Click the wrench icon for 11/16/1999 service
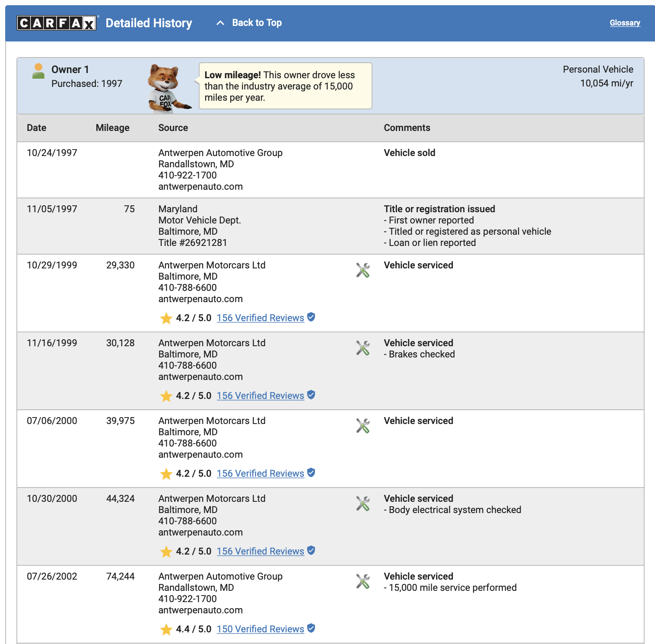The width and height of the screenshot is (655, 644). pyautogui.click(x=363, y=348)
